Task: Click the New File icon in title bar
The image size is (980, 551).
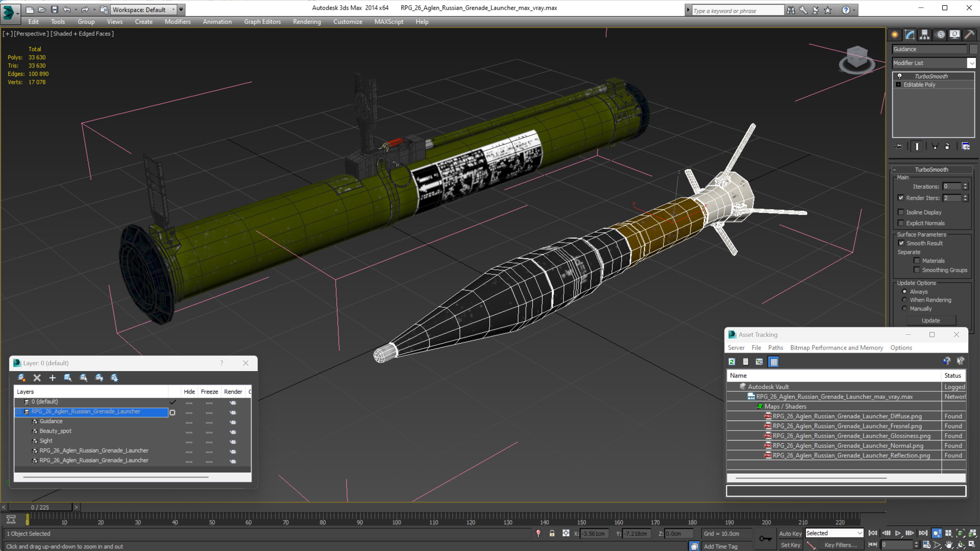Action: (x=30, y=10)
